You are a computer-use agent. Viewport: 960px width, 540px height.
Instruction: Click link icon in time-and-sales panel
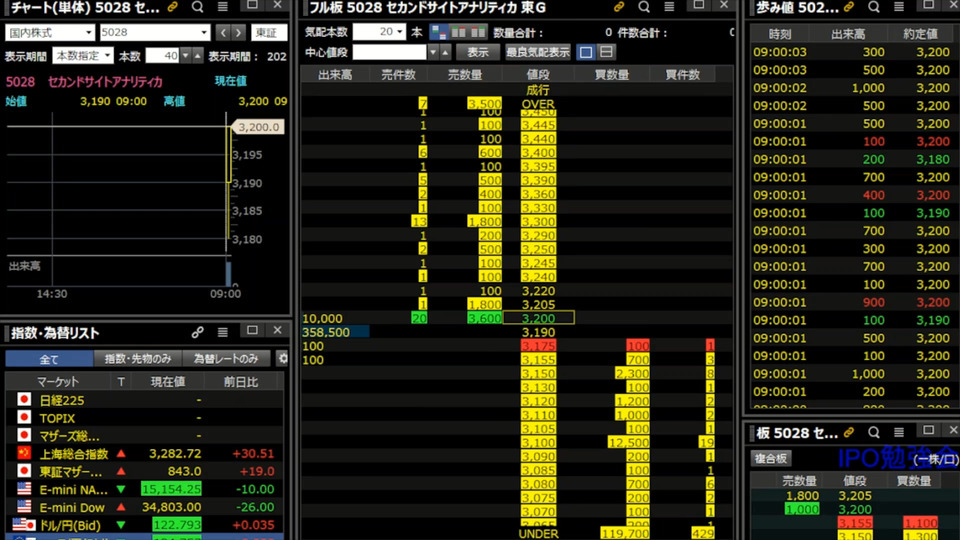coord(849,7)
